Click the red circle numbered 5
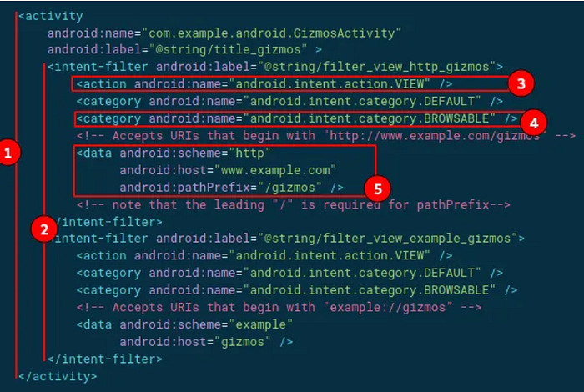Image resolution: width=584 pixels, height=392 pixels. (x=378, y=188)
